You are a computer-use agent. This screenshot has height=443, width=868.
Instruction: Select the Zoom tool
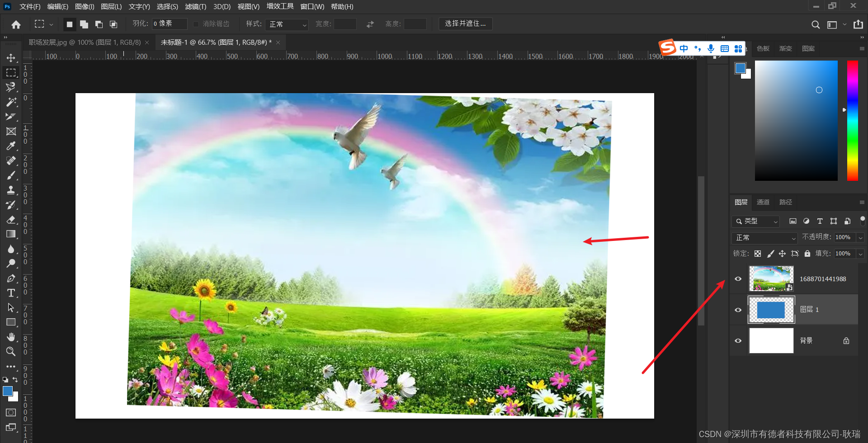coord(11,352)
